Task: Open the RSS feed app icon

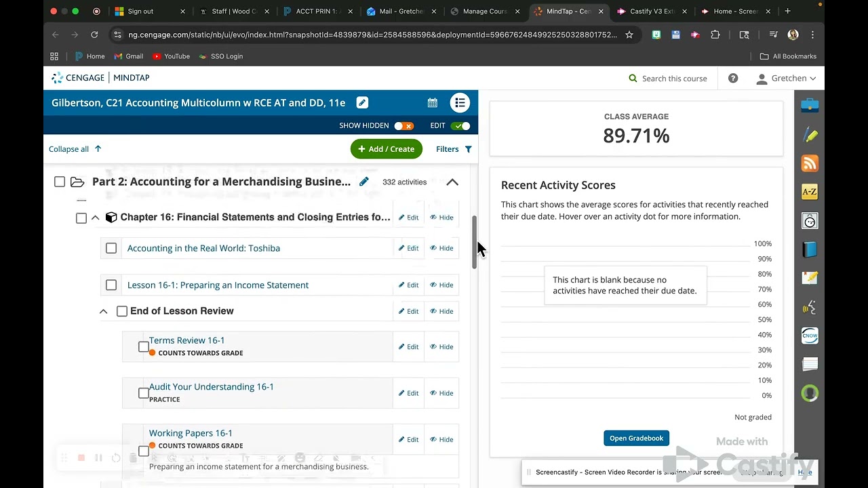Action: point(810,163)
